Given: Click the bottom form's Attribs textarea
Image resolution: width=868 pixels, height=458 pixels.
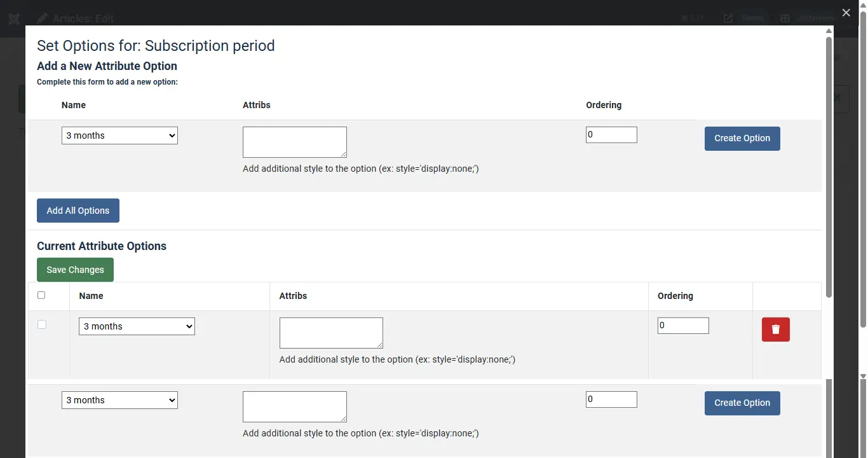Looking at the screenshot, I should pos(295,406).
